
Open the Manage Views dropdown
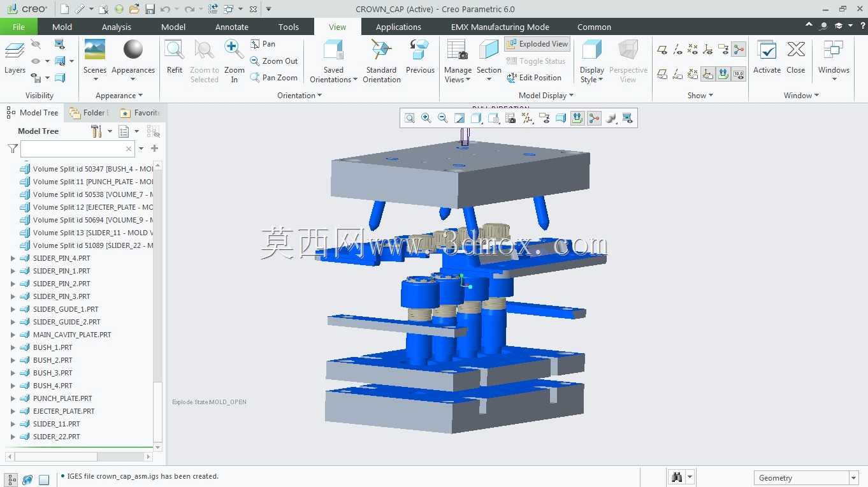[458, 61]
